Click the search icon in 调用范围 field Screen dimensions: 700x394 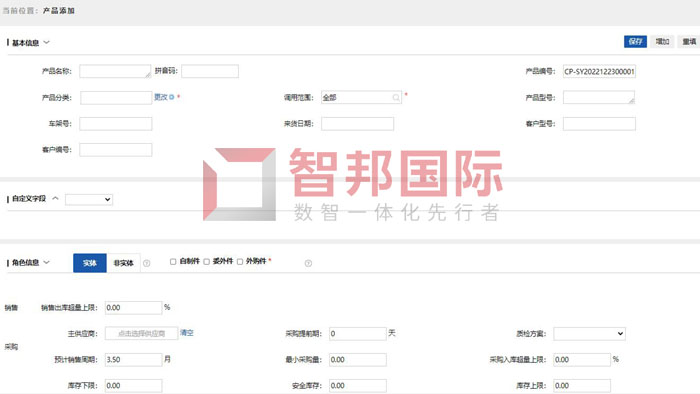point(396,98)
